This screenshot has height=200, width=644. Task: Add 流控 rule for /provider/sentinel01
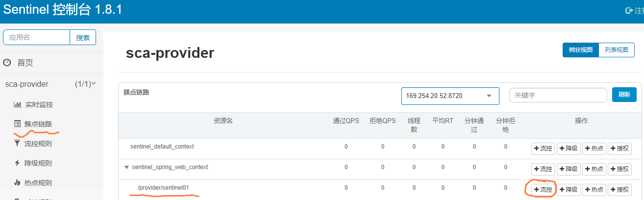(543, 190)
